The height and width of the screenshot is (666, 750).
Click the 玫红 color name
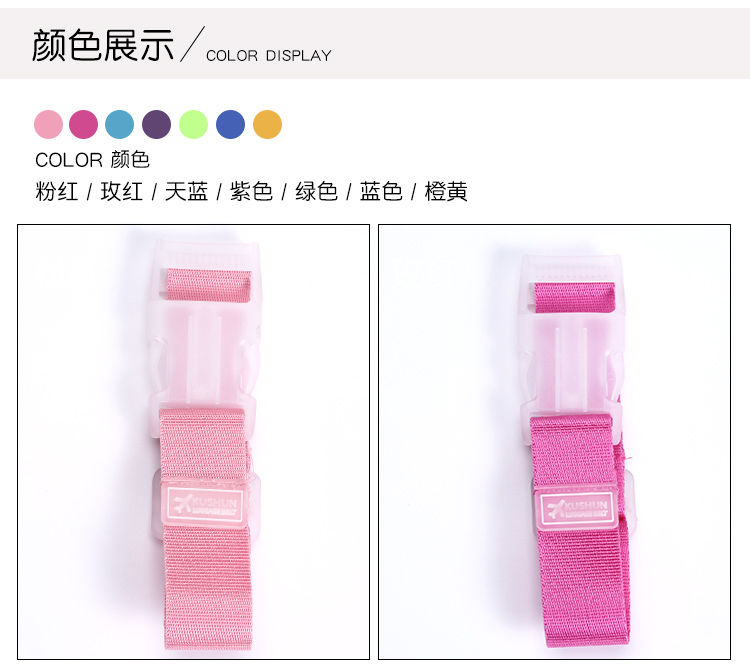click(121, 191)
